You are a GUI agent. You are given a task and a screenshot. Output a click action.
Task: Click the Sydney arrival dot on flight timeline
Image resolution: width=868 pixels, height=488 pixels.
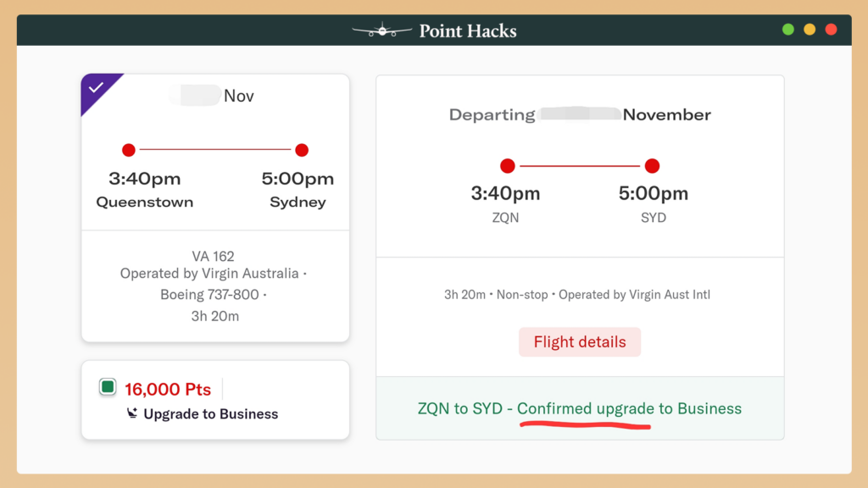302,150
